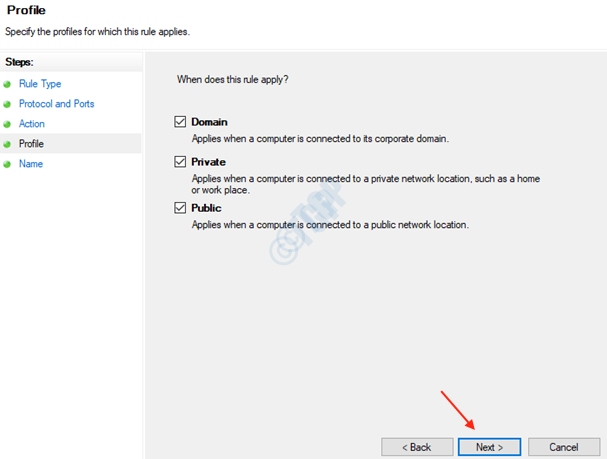This screenshot has height=459, width=607.
Task: Click the corporate domain description text
Action: click(x=320, y=139)
